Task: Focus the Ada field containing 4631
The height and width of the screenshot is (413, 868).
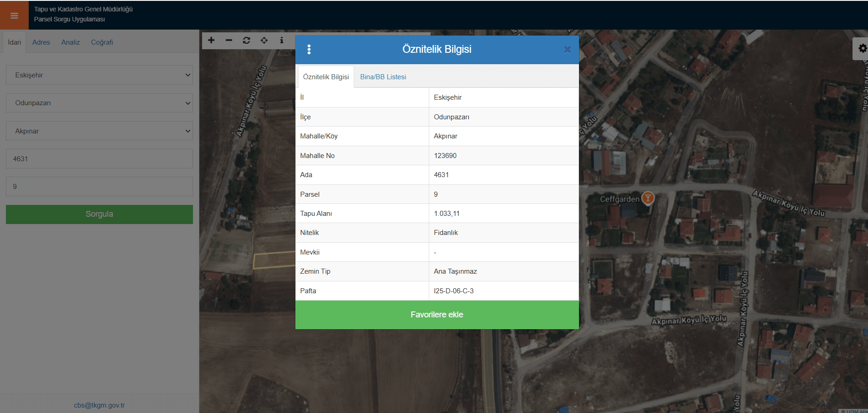Action: pos(99,159)
